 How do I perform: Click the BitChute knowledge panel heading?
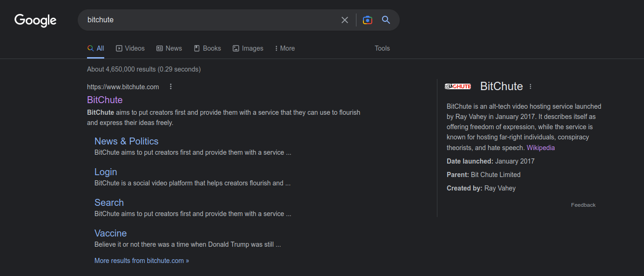click(501, 86)
